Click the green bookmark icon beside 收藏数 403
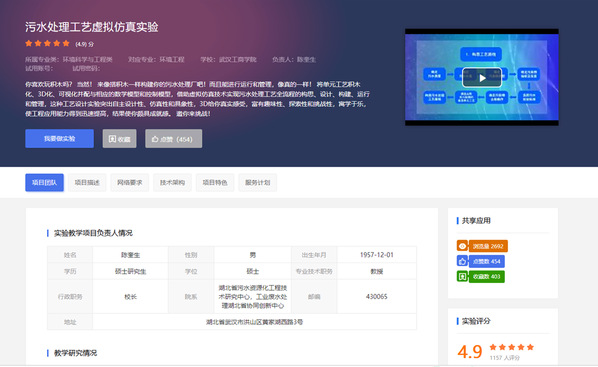Image resolution: width=598 pixels, height=367 pixels. click(x=462, y=277)
